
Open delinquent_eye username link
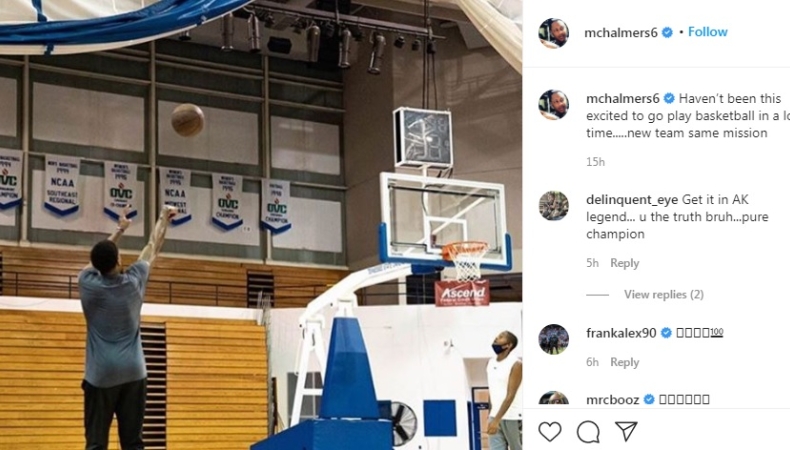tap(632, 200)
